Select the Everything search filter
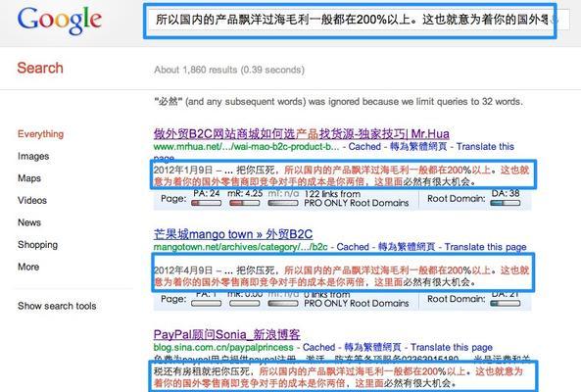The width and height of the screenshot is (581, 392). (x=40, y=134)
